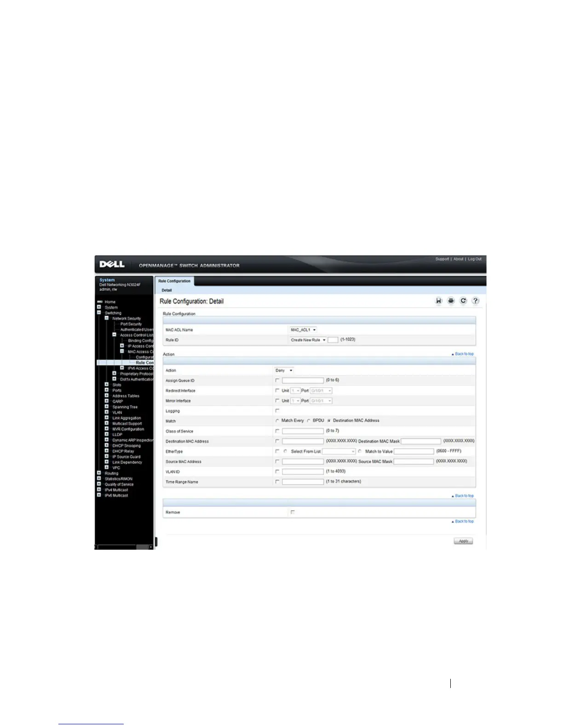Screen dimensions: 563x728
Task: Collapse Access Control Lists node
Action: click(x=115, y=335)
